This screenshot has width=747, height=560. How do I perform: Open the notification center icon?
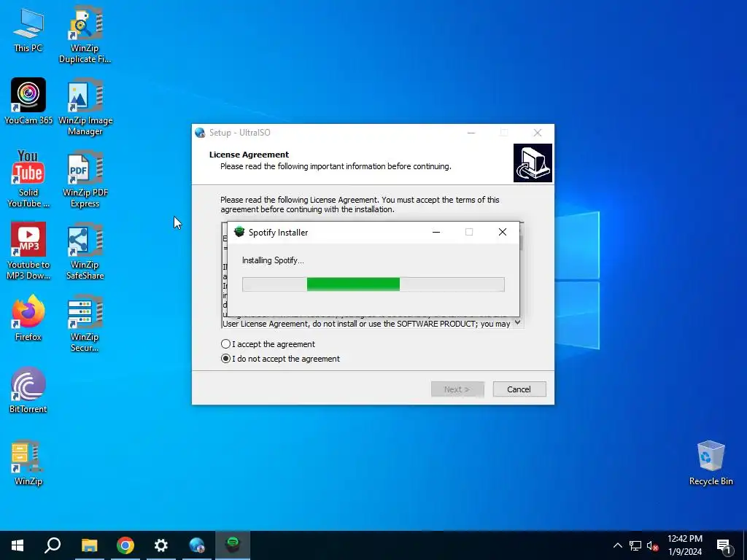tap(723, 545)
